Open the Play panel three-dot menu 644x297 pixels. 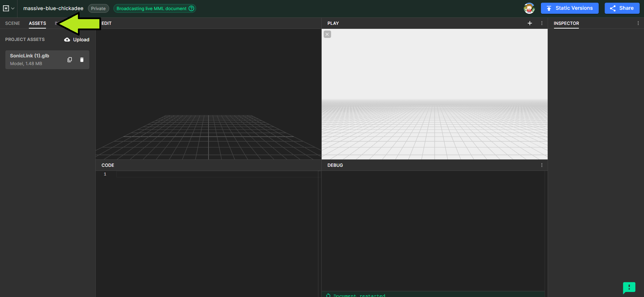(542, 23)
